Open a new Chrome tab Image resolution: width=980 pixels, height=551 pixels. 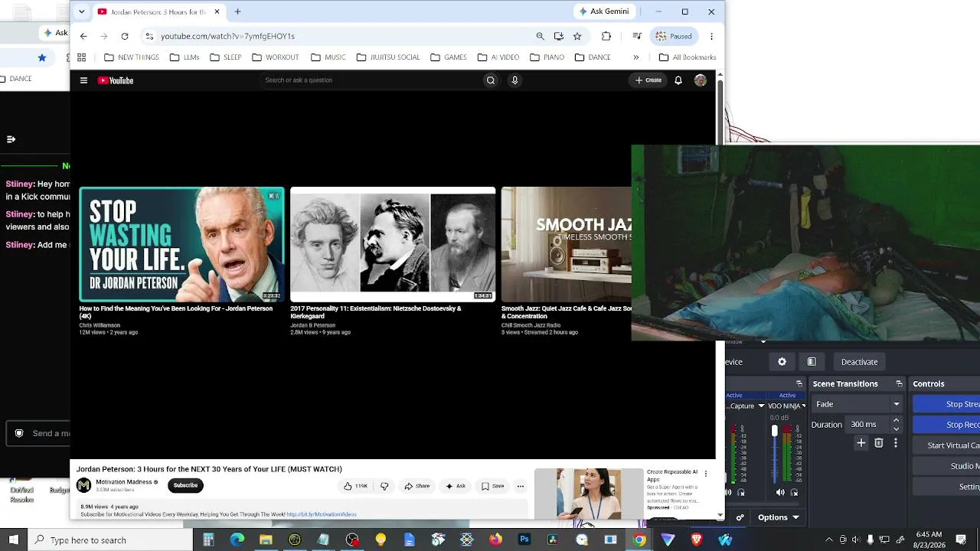pyautogui.click(x=237, y=11)
